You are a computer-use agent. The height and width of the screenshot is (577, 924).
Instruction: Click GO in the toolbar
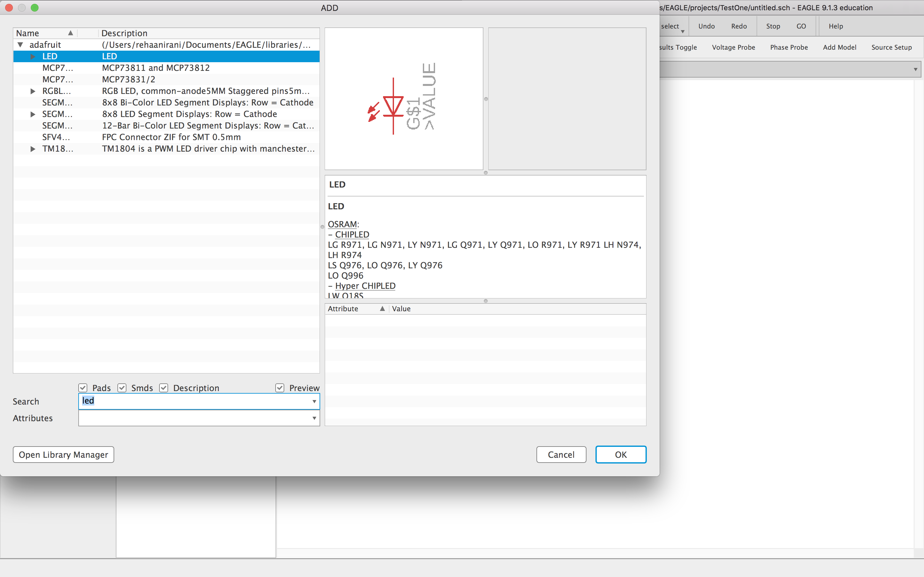pyautogui.click(x=801, y=26)
